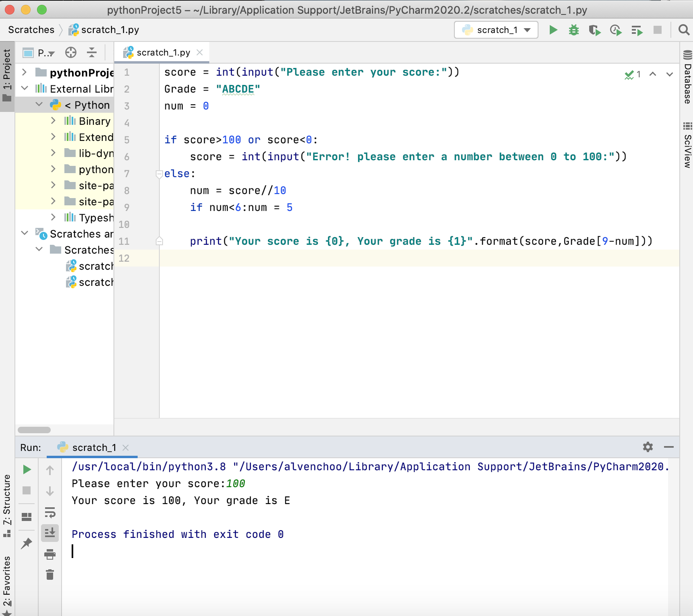Clear all console output trash icon

tap(50, 575)
